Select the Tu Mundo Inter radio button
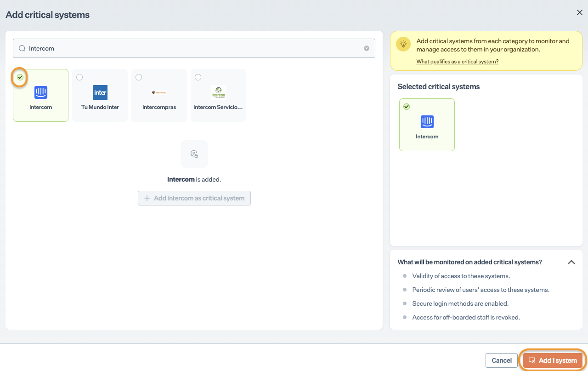588x371 pixels. [x=79, y=77]
